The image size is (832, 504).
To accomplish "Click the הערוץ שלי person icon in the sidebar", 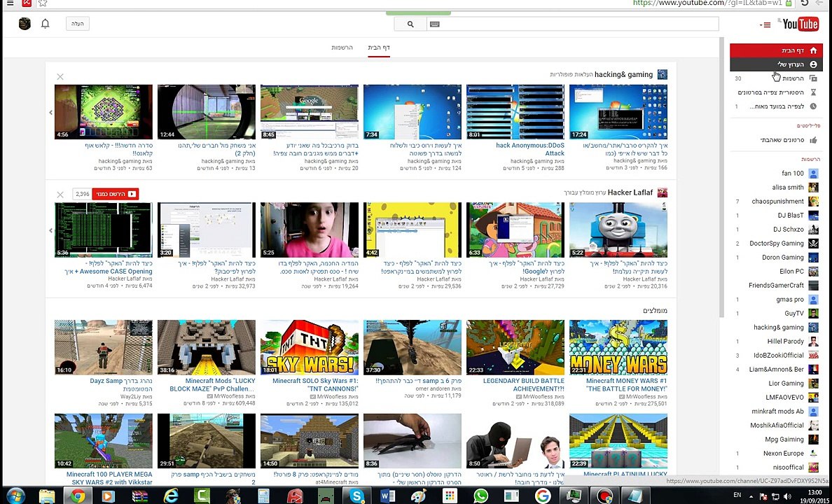I will click(x=813, y=64).
